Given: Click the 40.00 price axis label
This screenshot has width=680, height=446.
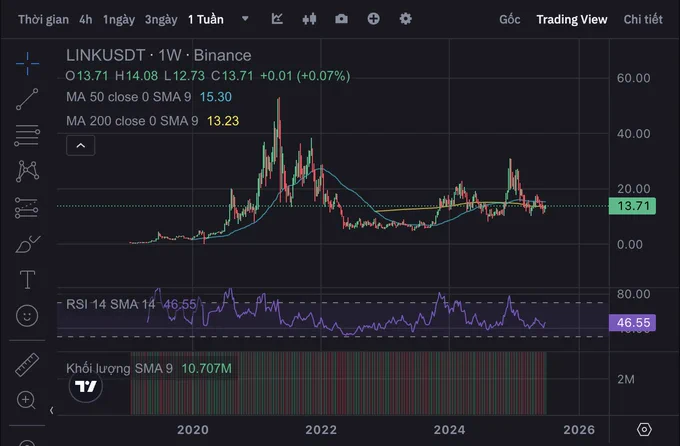Looking at the screenshot, I should 634,134.
